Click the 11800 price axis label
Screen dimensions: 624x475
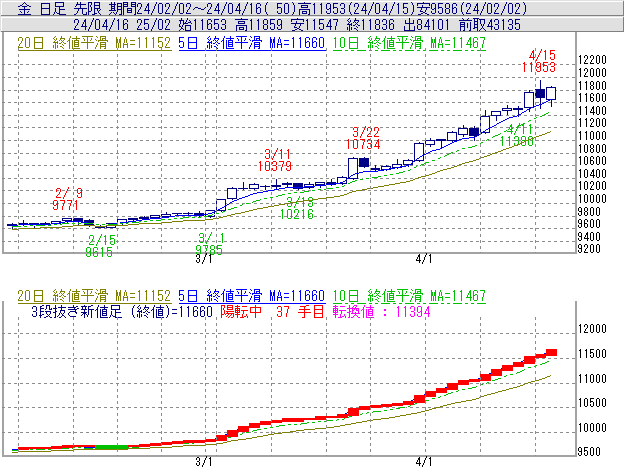[x=592, y=86]
